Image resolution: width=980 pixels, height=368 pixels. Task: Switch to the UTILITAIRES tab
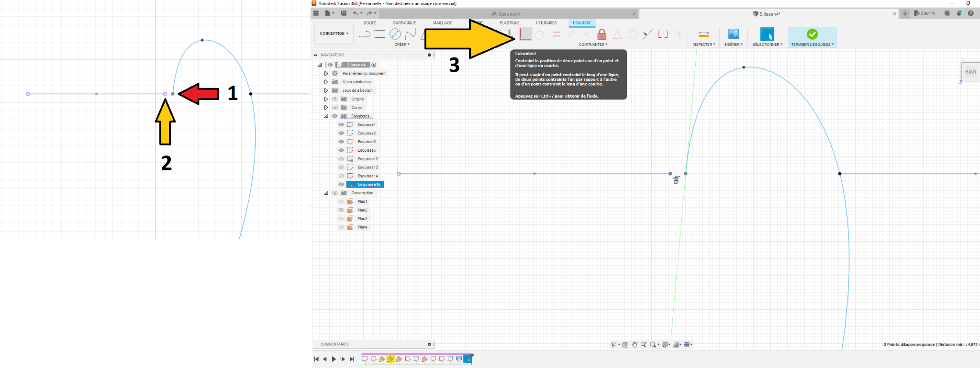tap(546, 23)
